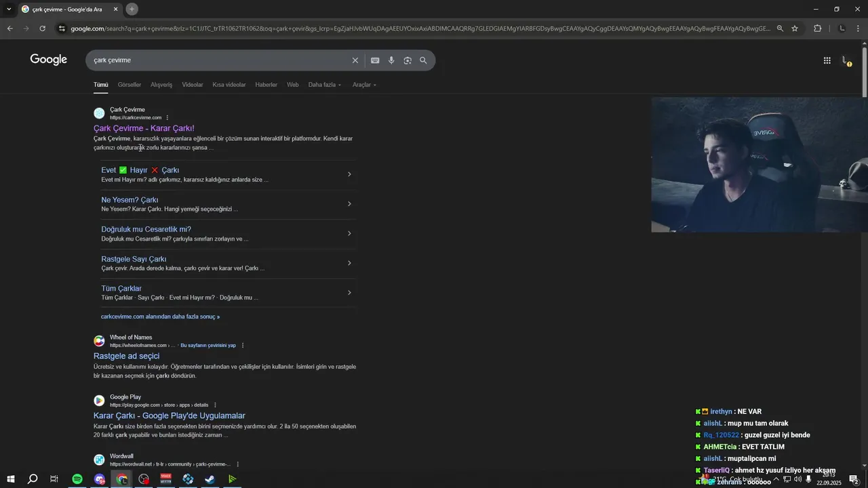The image size is (868, 488).
Task: Expand arrow for 'Evet Hayır Çarkı' row
Action: pos(349,174)
